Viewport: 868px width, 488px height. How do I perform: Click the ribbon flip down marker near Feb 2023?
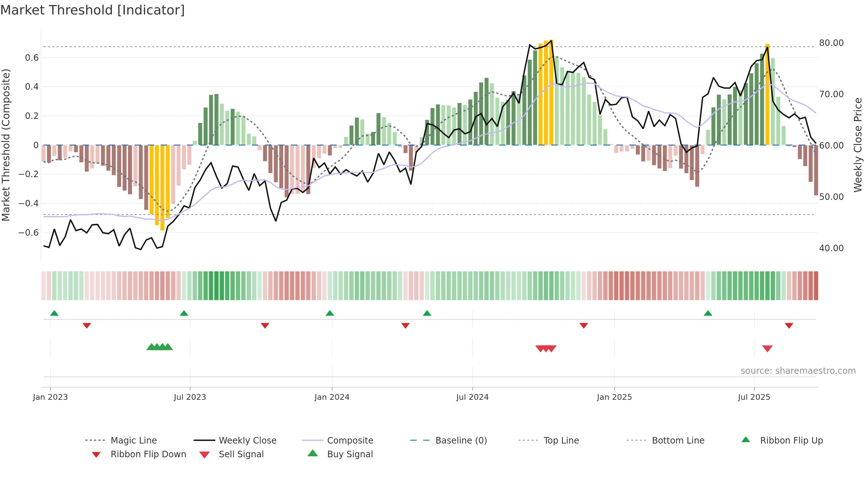point(87,326)
